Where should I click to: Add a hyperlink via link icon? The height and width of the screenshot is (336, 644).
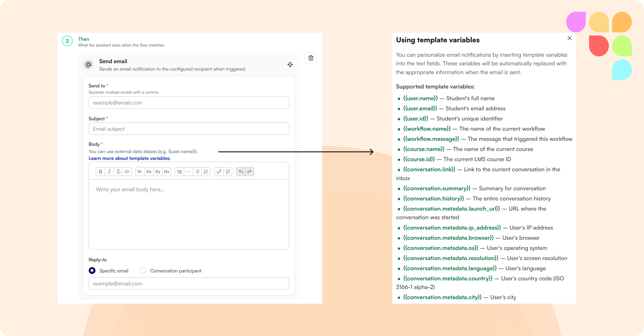[219, 172]
